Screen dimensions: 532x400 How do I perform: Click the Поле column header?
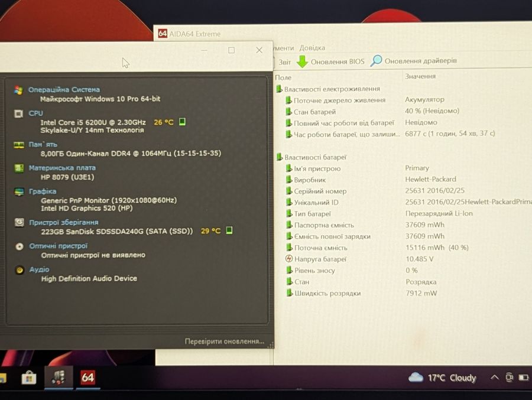coord(283,77)
